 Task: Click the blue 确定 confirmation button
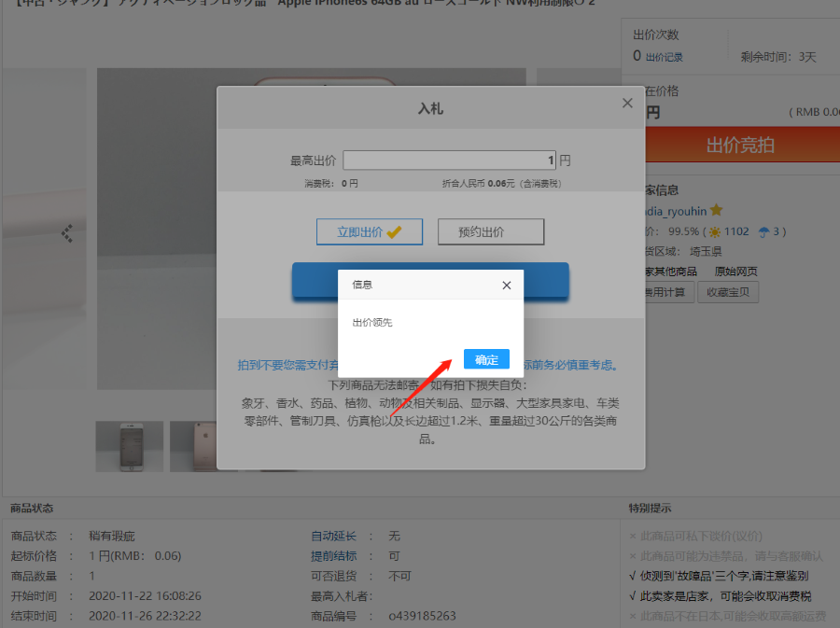click(485, 359)
